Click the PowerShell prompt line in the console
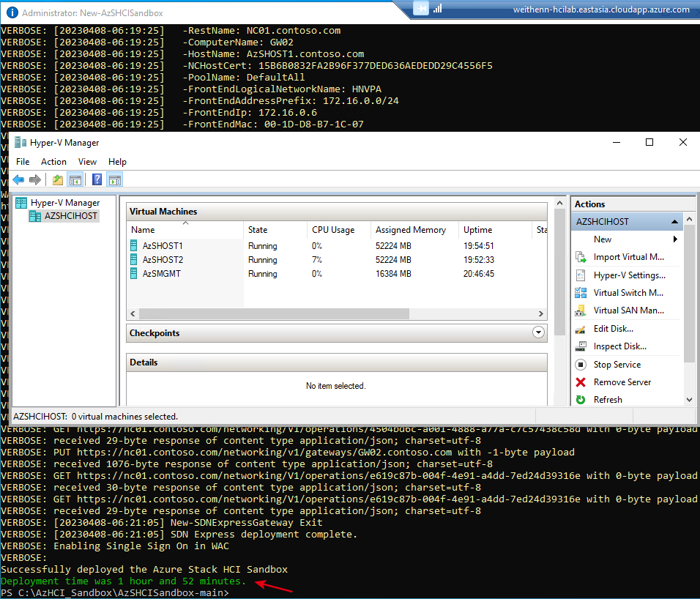The image size is (700, 599). coord(114,592)
